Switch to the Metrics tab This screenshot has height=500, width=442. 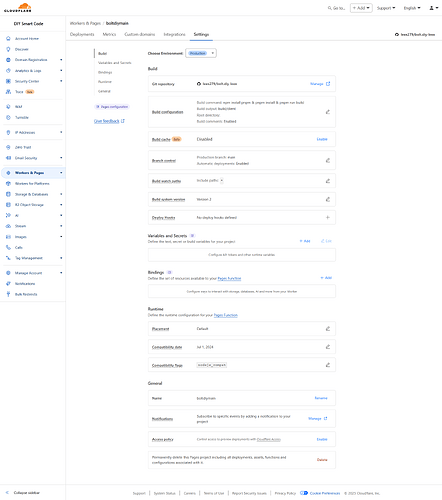(109, 34)
